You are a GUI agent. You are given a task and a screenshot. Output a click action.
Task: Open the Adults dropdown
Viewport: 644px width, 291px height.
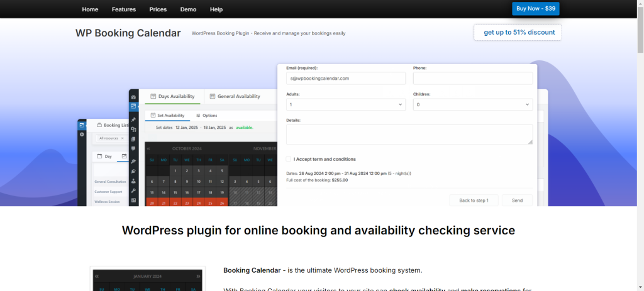(x=346, y=105)
